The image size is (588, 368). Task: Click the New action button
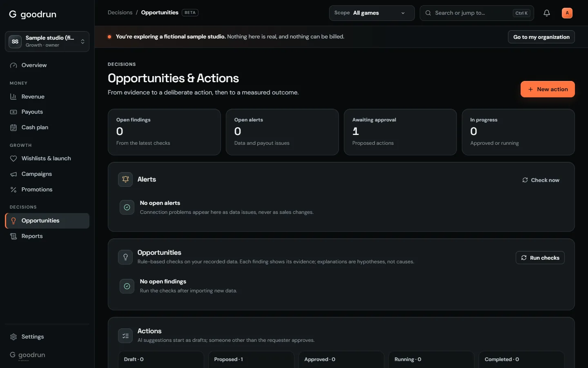coord(548,89)
